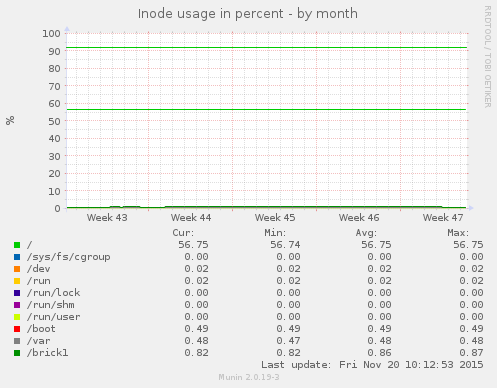Select the /var legend label
Screen dimensions: 497x388
pyautogui.click(x=39, y=341)
